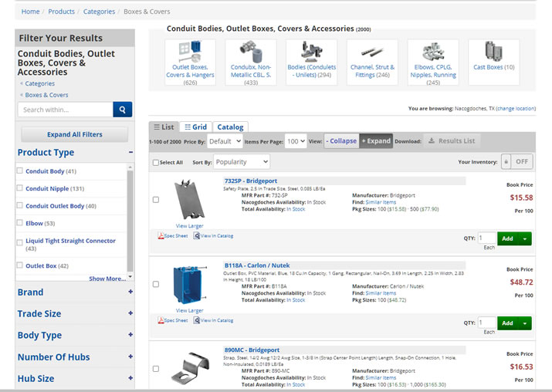
Task: Click Expand All Filters button
Action: click(x=75, y=134)
